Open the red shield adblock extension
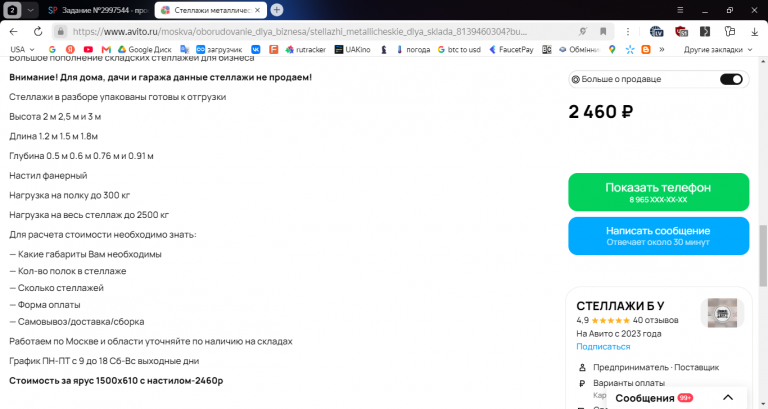 [681, 31]
